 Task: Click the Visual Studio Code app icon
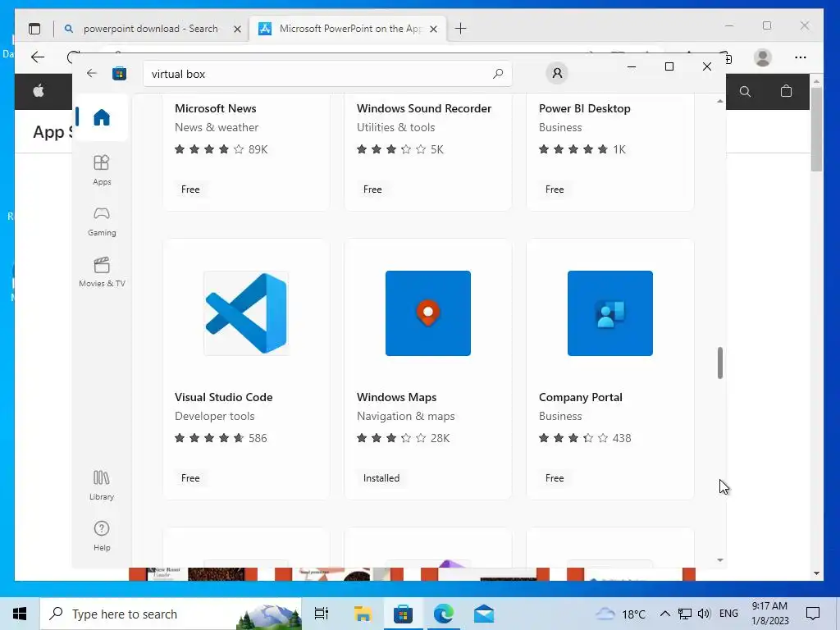coord(246,313)
